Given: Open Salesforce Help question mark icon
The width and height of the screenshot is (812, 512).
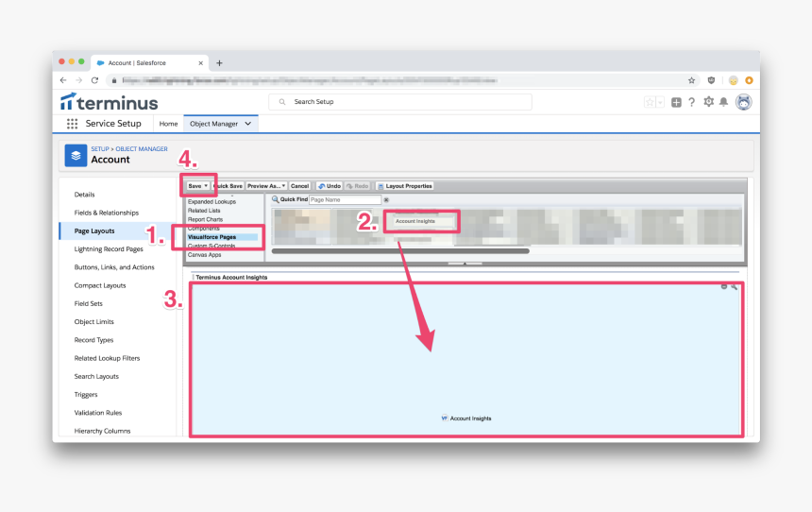Looking at the screenshot, I should click(x=691, y=102).
